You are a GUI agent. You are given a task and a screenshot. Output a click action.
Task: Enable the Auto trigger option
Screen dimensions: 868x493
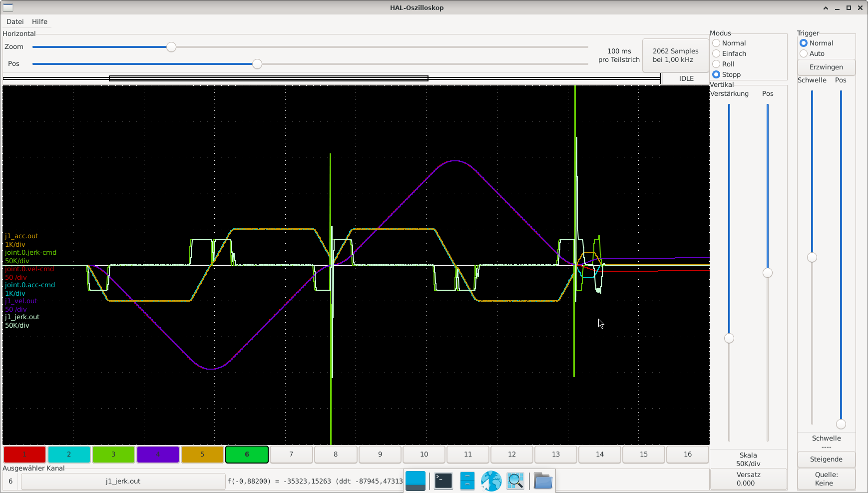point(804,54)
